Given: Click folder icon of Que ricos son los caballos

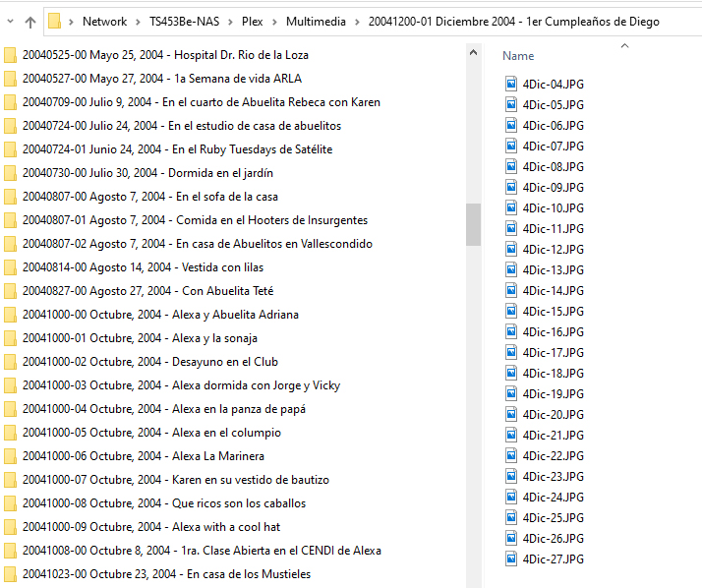Looking at the screenshot, I should pyautogui.click(x=10, y=503).
